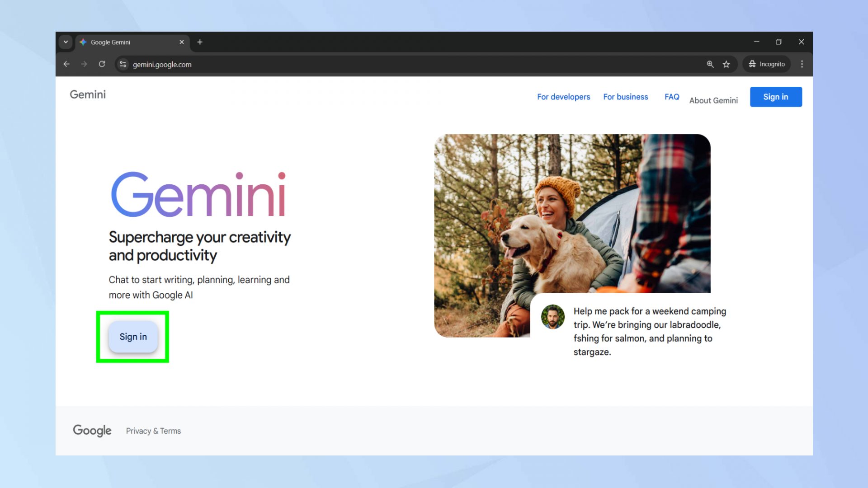
Task: Click the highlighted Sign in button
Action: tap(132, 336)
